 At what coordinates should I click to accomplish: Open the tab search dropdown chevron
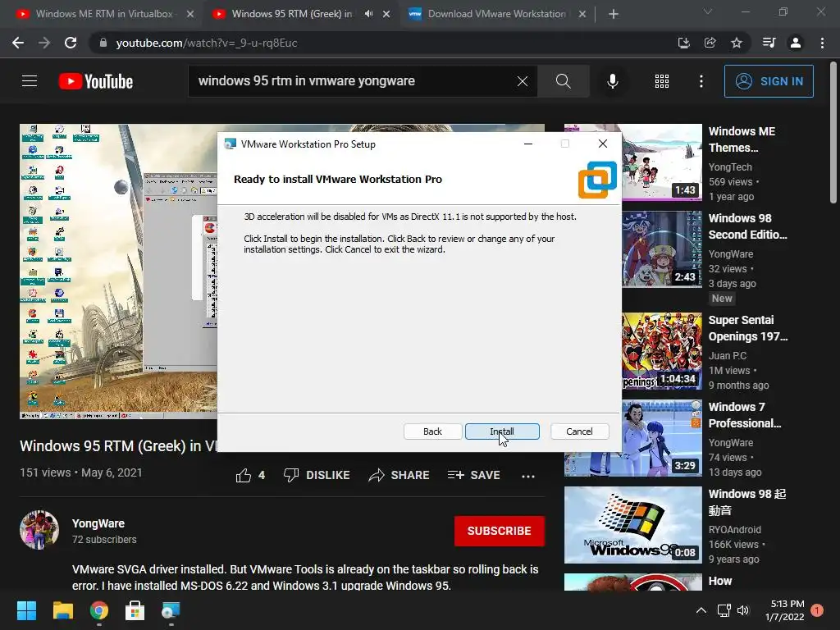tap(708, 11)
